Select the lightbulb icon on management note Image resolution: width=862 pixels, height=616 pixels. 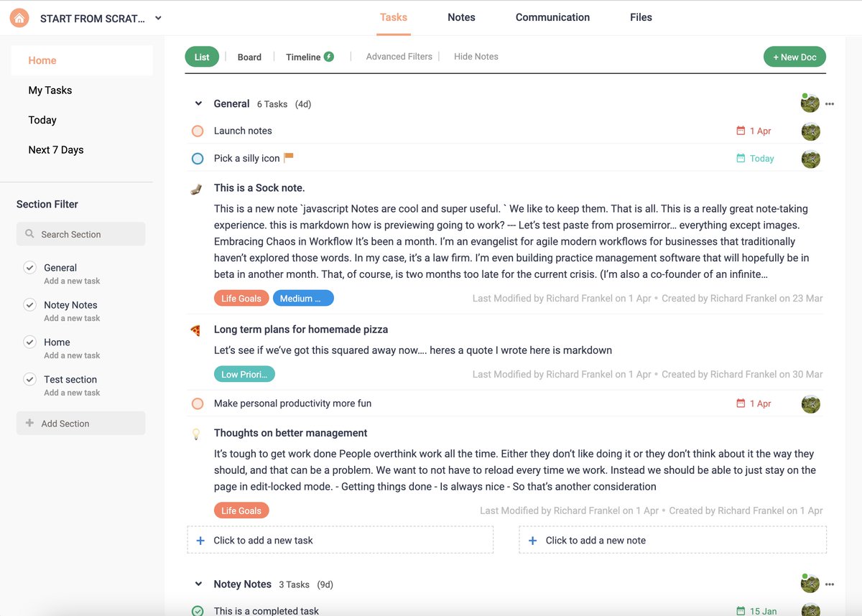(x=196, y=433)
